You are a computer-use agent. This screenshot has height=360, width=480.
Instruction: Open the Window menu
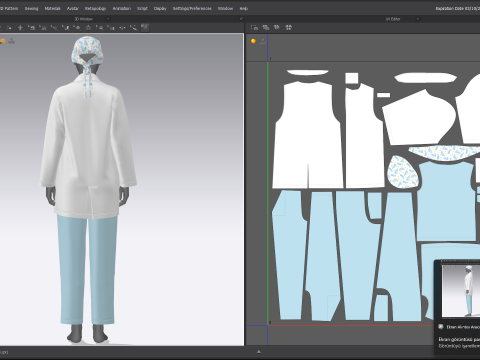tap(225, 8)
